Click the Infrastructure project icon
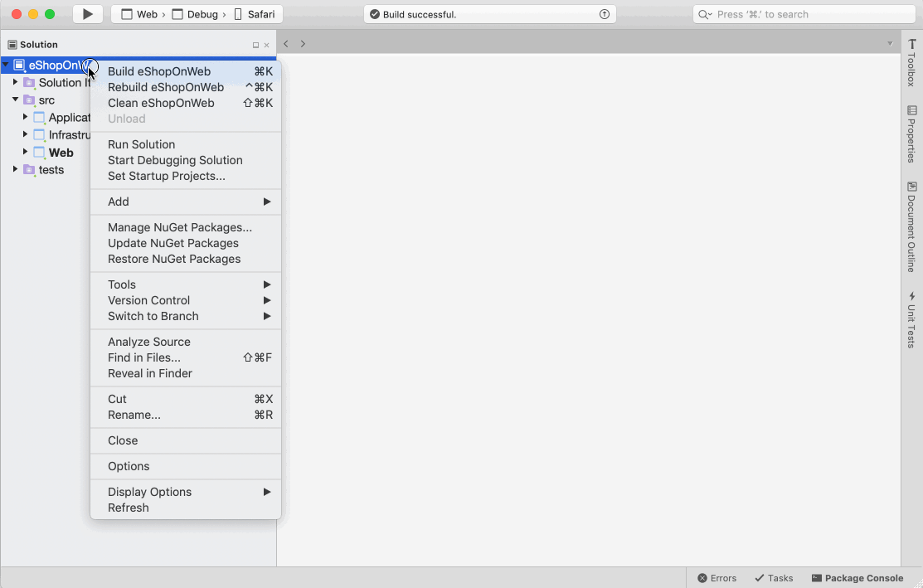Viewport: 923px width, 588px height. (39, 135)
